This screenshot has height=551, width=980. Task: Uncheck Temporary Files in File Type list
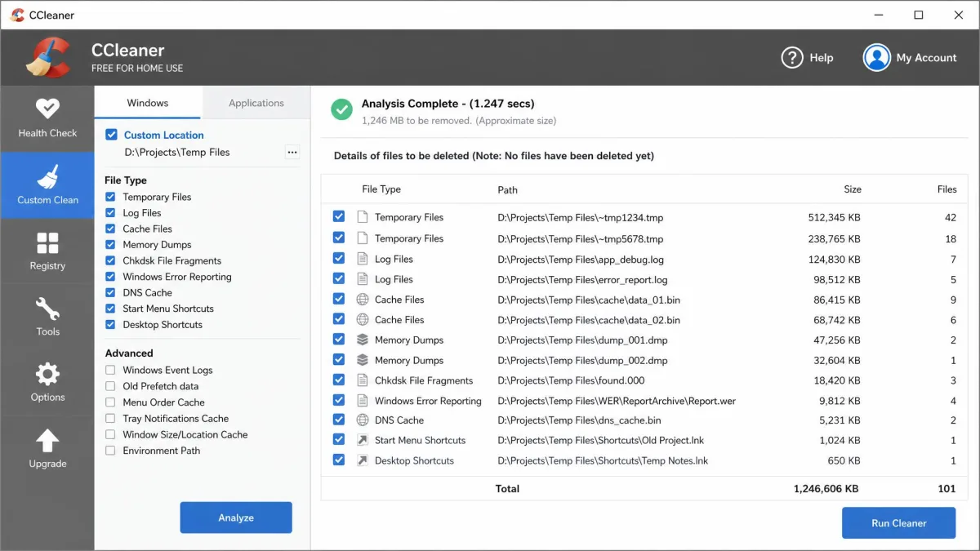click(110, 197)
